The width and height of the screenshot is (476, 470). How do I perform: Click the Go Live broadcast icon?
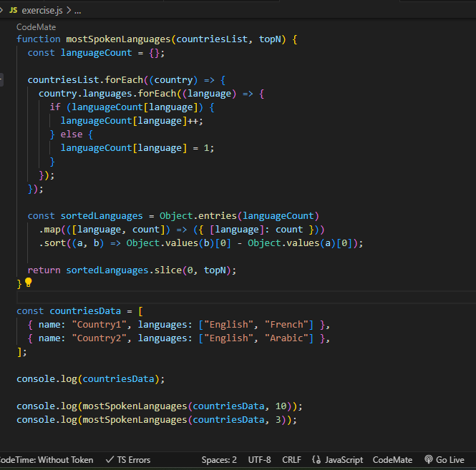[428, 459]
